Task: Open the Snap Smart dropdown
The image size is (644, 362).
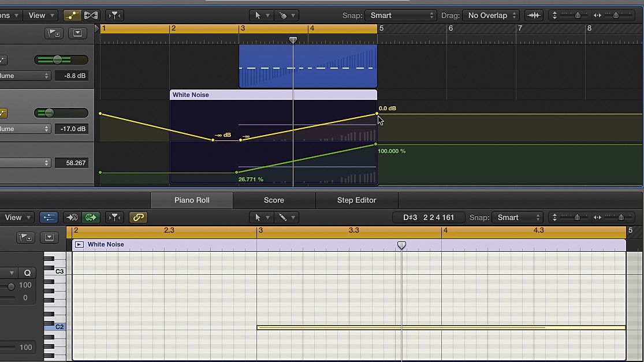Action: pyautogui.click(x=401, y=15)
